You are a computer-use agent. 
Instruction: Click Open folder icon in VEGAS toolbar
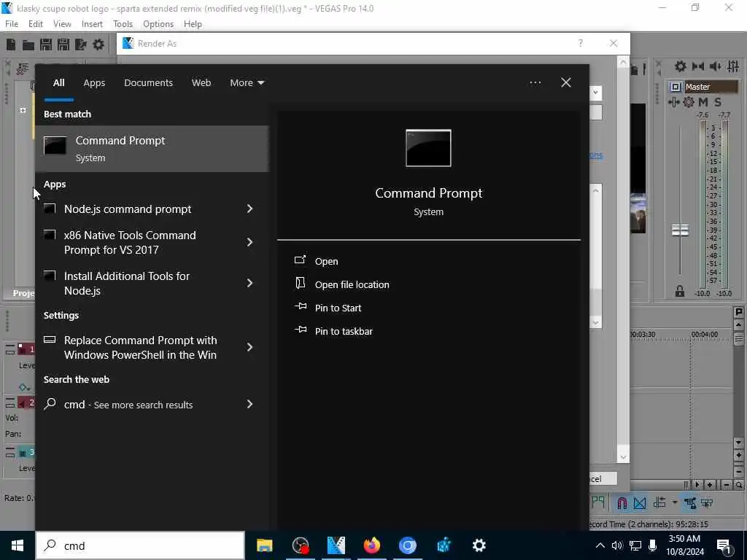pyautogui.click(x=28, y=44)
